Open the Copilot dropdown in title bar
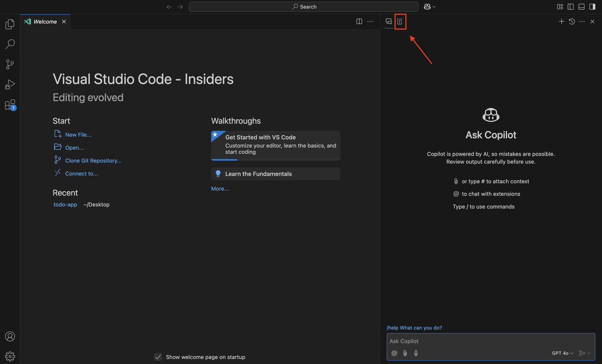The image size is (602, 364). click(x=430, y=7)
